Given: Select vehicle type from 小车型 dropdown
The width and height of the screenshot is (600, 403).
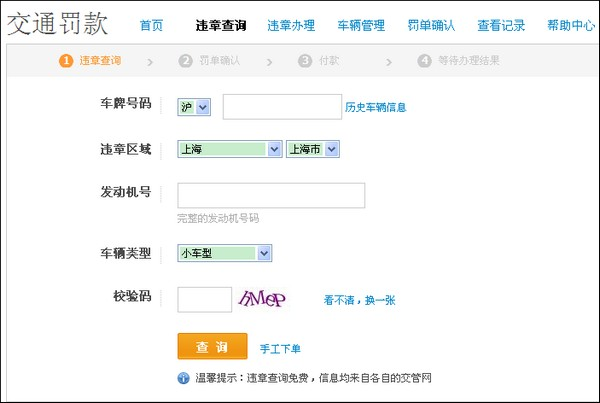Looking at the screenshot, I should tap(225, 254).
